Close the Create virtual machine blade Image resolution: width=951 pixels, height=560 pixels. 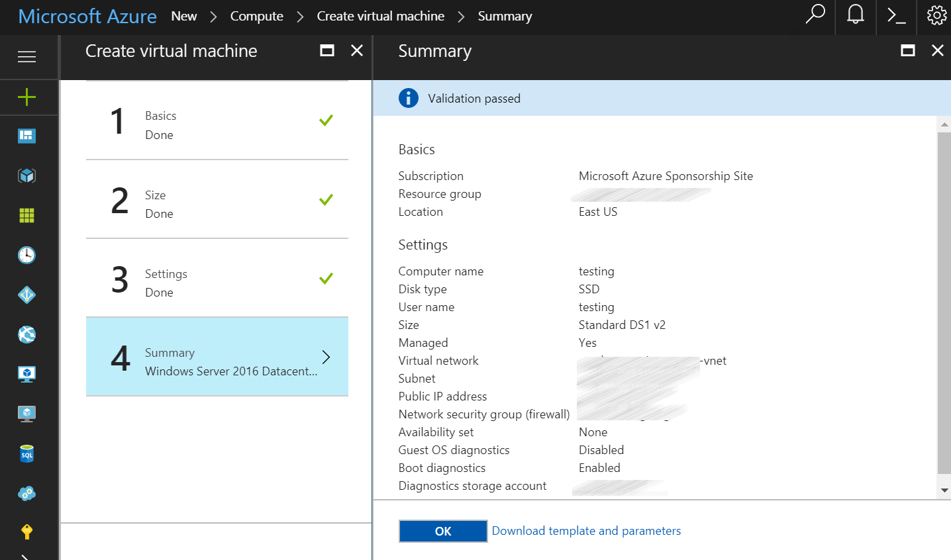pos(357,50)
